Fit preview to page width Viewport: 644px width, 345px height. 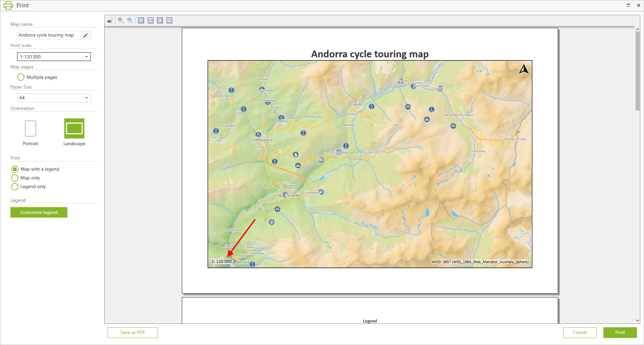(x=151, y=20)
